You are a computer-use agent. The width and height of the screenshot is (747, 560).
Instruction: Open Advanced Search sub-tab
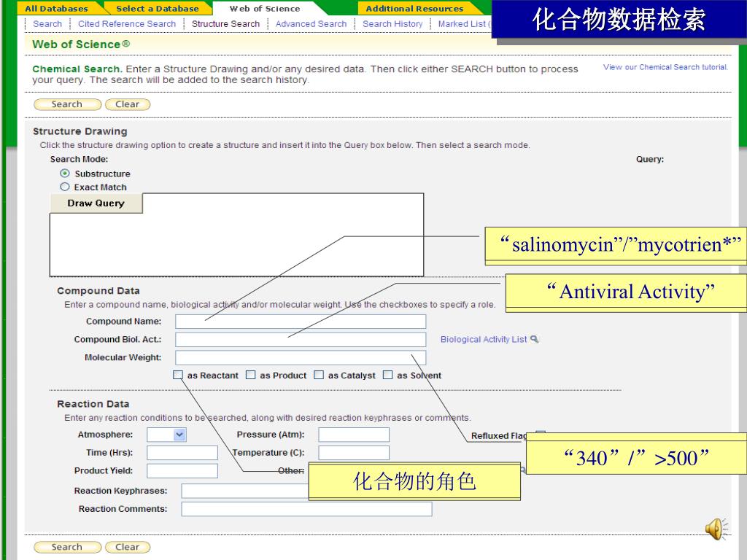pyautogui.click(x=311, y=24)
